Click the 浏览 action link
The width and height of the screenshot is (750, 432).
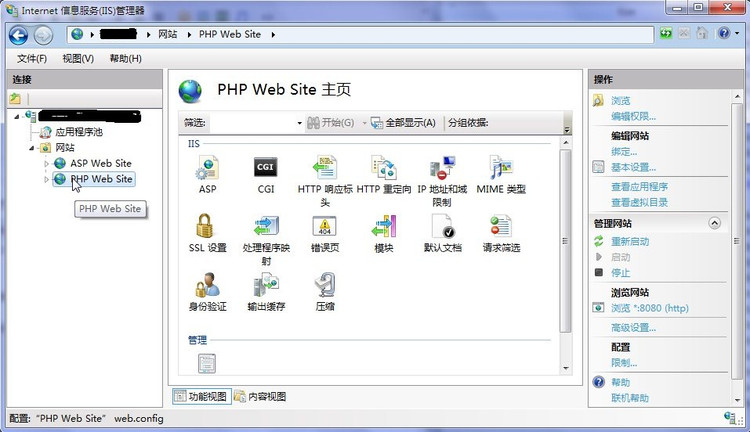[620, 100]
